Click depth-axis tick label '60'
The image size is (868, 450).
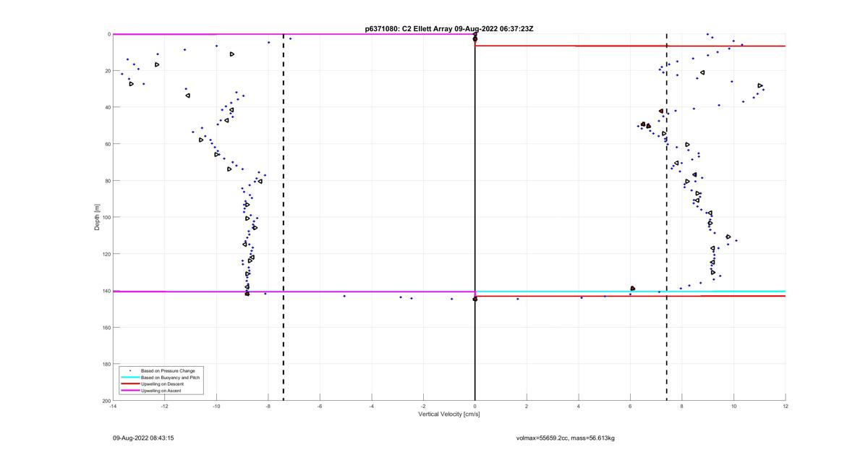coord(107,144)
